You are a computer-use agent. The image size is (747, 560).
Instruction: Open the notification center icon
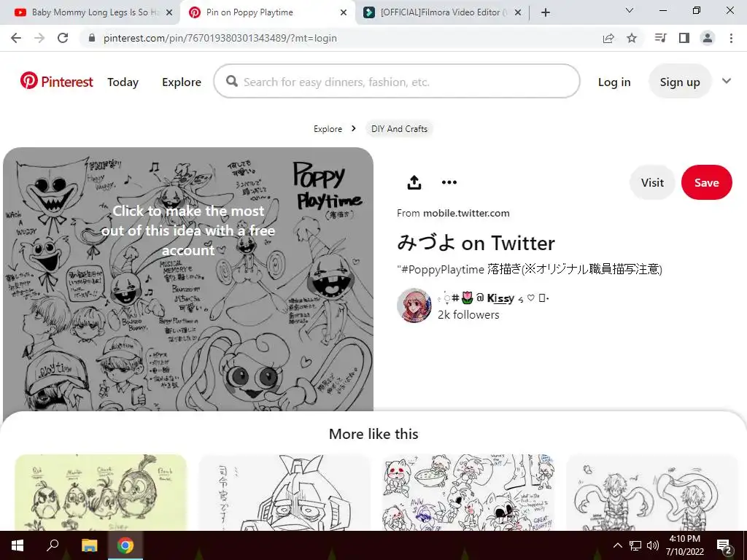724,545
